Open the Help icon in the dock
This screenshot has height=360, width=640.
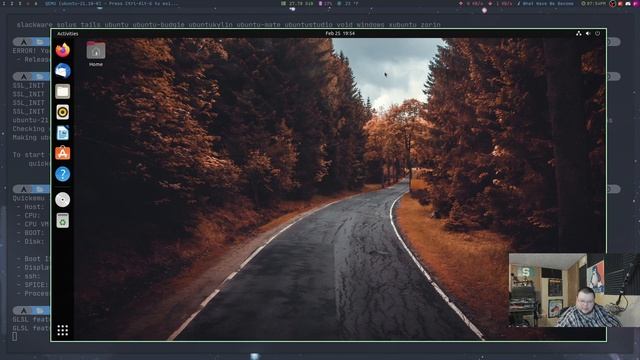point(62,174)
